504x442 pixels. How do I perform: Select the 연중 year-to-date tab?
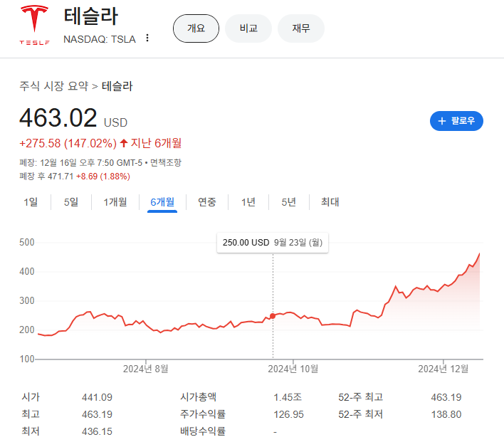[206, 202]
